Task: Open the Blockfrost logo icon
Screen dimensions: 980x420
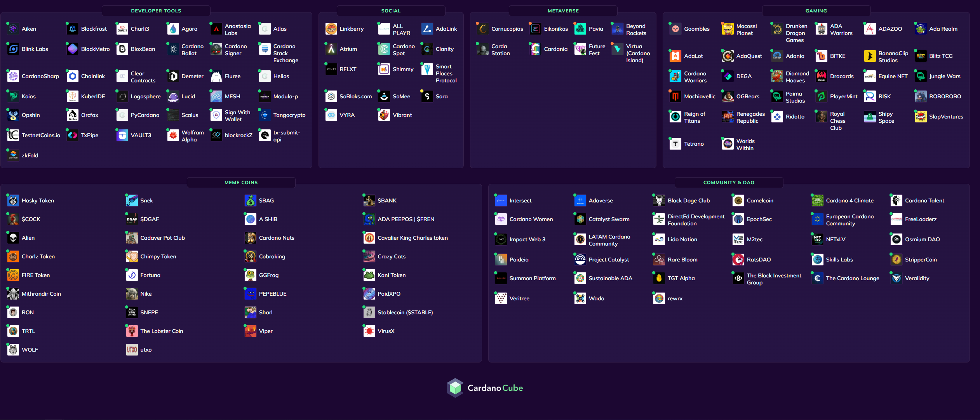Action: coord(73,29)
